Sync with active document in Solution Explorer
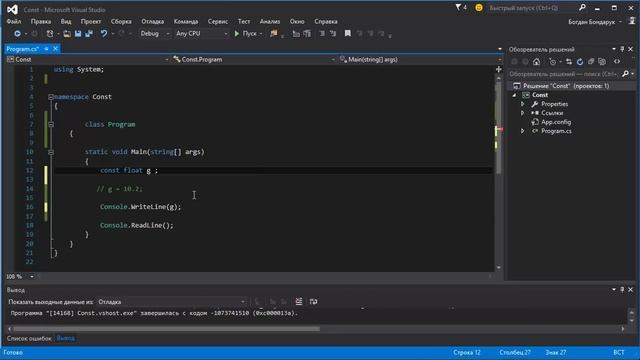 tap(569, 62)
